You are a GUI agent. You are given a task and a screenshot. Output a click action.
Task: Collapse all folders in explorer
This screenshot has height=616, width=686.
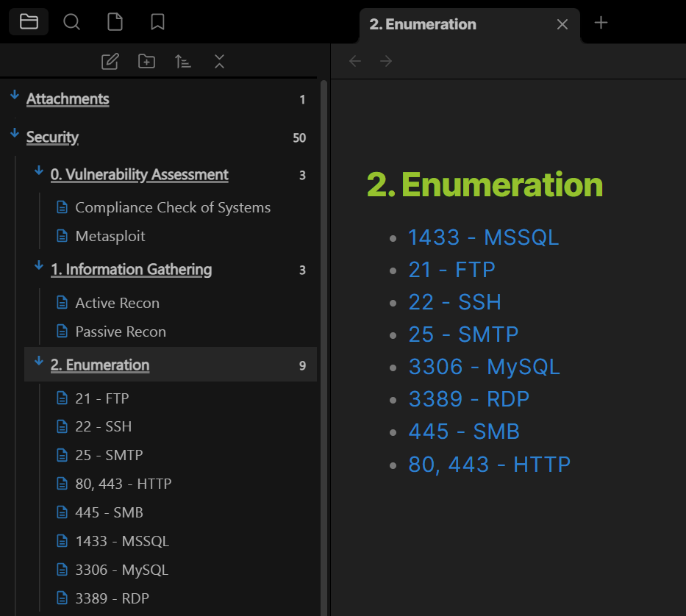coord(219,62)
